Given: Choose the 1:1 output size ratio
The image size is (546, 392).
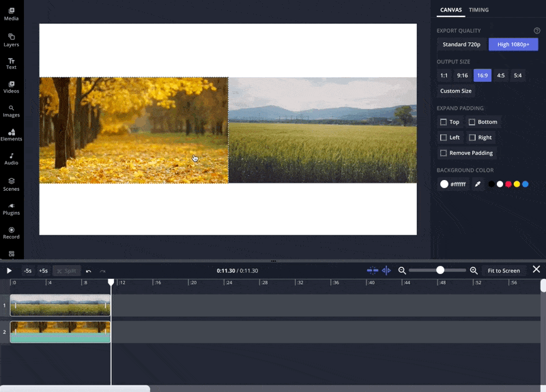Looking at the screenshot, I should click(444, 75).
